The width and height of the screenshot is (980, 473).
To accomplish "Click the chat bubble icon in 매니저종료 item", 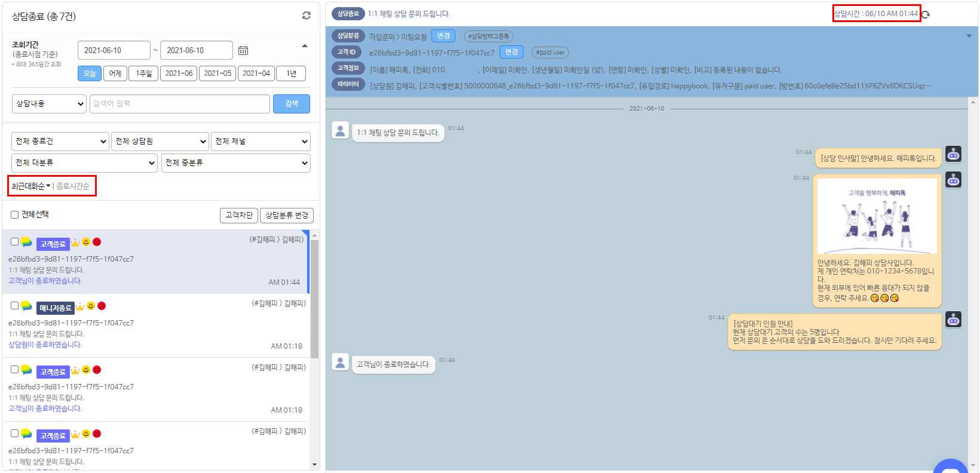I will point(26,306).
